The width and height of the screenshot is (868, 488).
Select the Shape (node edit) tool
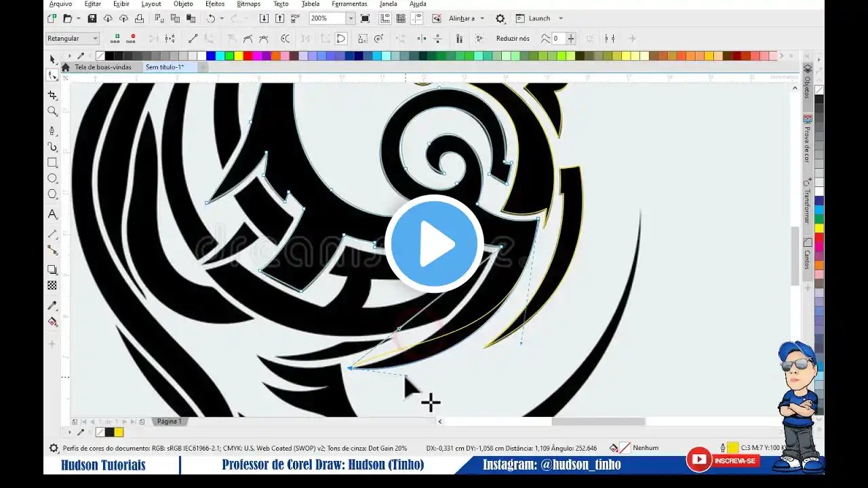[52, 75]
